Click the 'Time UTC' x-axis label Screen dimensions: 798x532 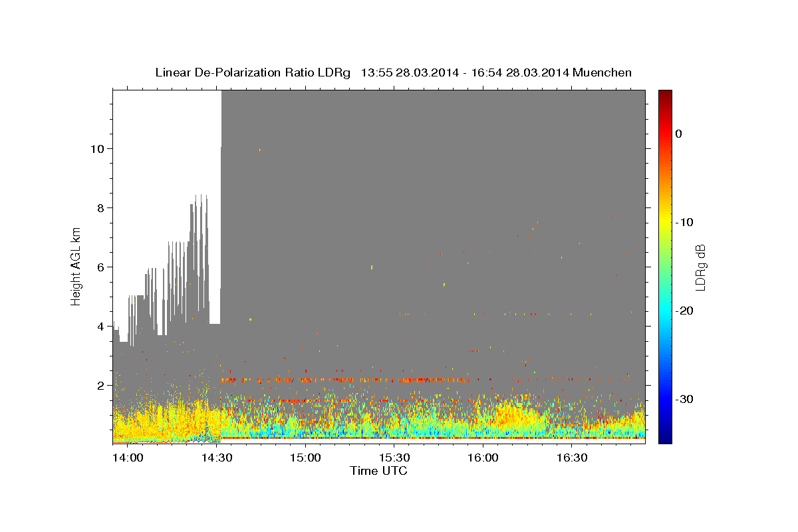(378, 471)
